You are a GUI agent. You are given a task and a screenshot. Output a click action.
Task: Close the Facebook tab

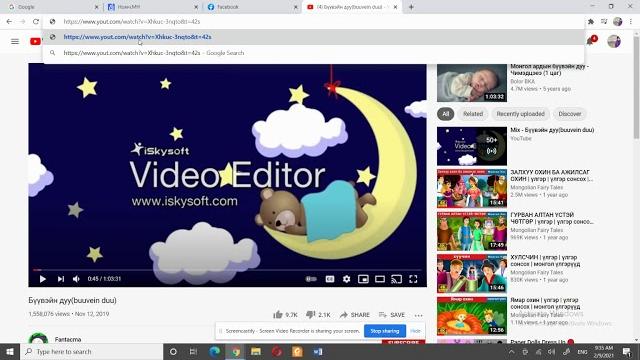(296, 7)
